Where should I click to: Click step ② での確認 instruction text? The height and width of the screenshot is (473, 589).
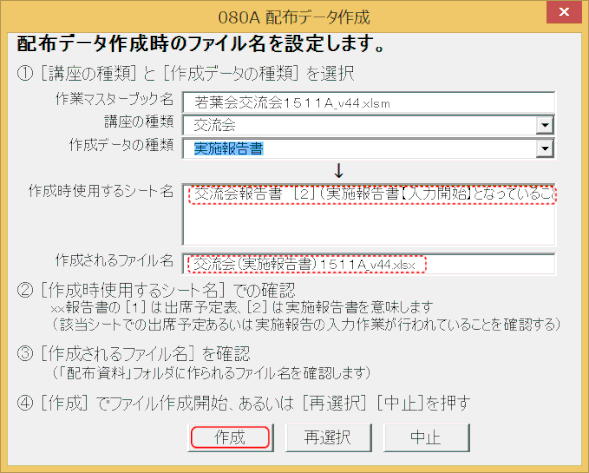coord(156,290)
